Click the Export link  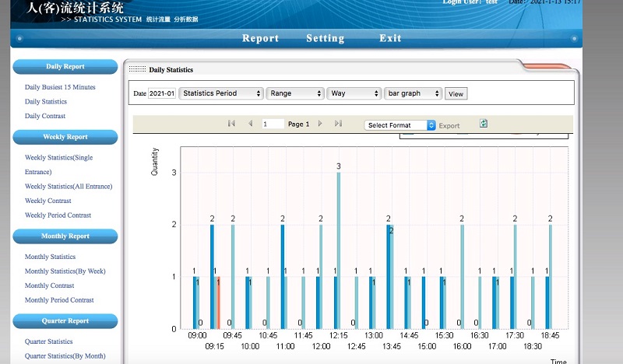click(449, 126)
